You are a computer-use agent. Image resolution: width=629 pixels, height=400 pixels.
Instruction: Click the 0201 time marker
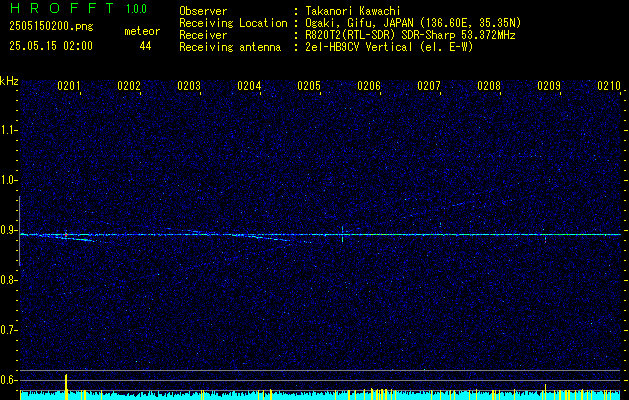tap(69, 86)
